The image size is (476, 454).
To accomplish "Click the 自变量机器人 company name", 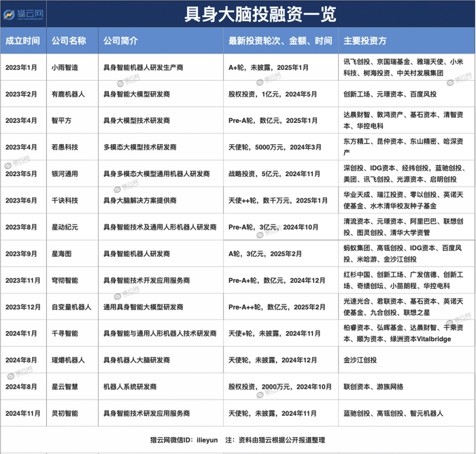I will pyautogui.click(x=71, y=307).
